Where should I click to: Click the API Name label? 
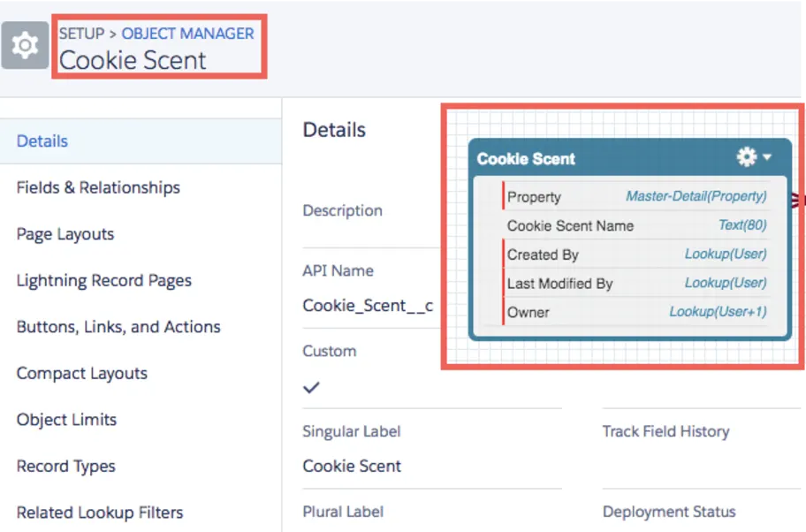(x=338, y=270)
